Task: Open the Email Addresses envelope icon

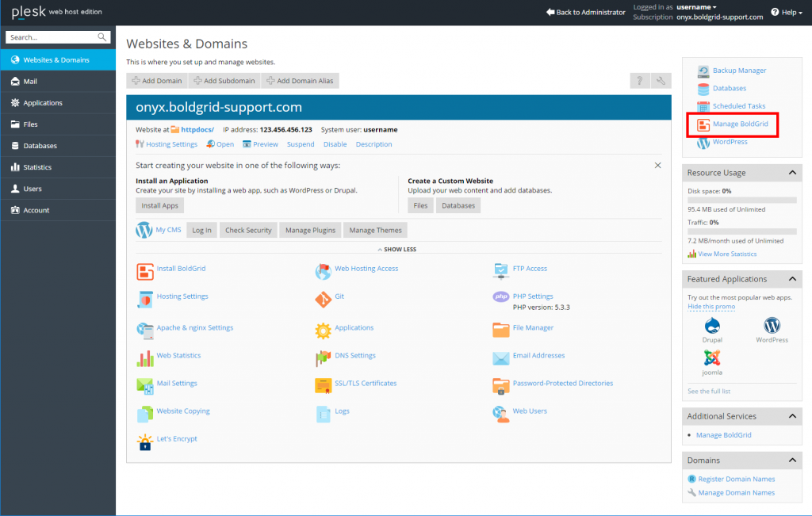Action: [x=501, y=359]
